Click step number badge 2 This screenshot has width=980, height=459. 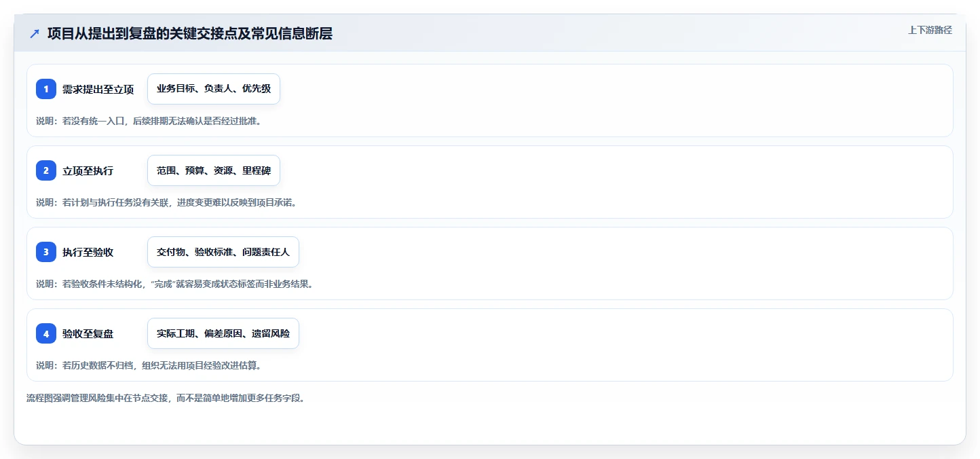46,170
